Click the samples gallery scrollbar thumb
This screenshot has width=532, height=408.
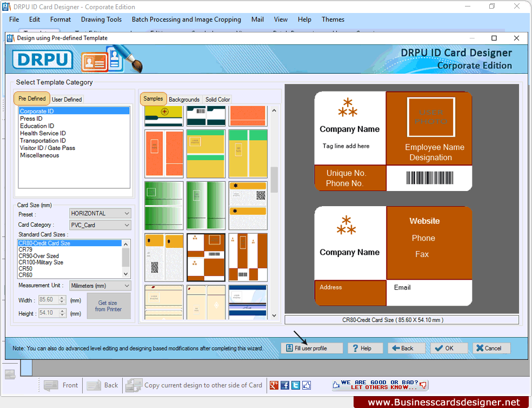[x=274, y=180]
